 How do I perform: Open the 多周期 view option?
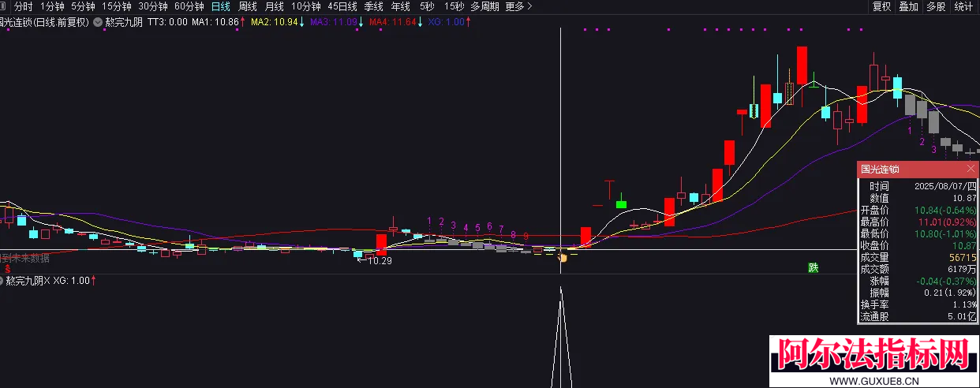click(x=484, y=6)
